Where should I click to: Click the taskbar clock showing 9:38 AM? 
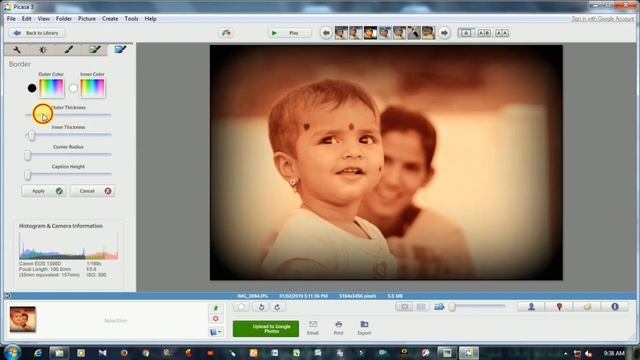tap(613, 353)
